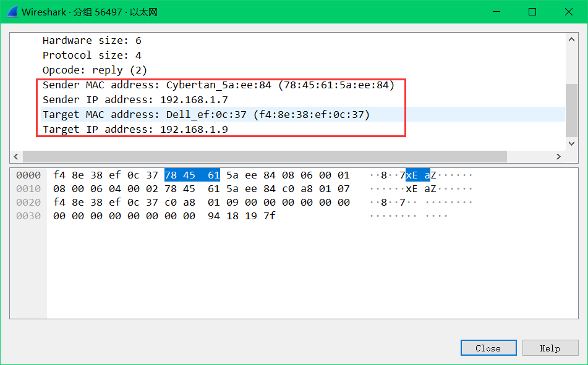This screenshot has height=365, width=588.
Task: Click hex offset 0000
Action: click(x=28, y=175)
